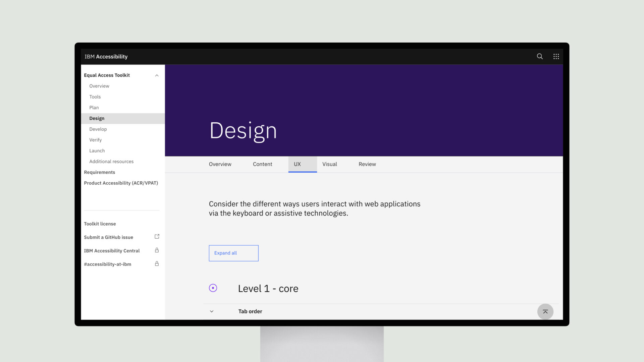This screenshot has height=362, width=644.
Task: Click the Review tab in the Design section
Action: click(367, 164)
